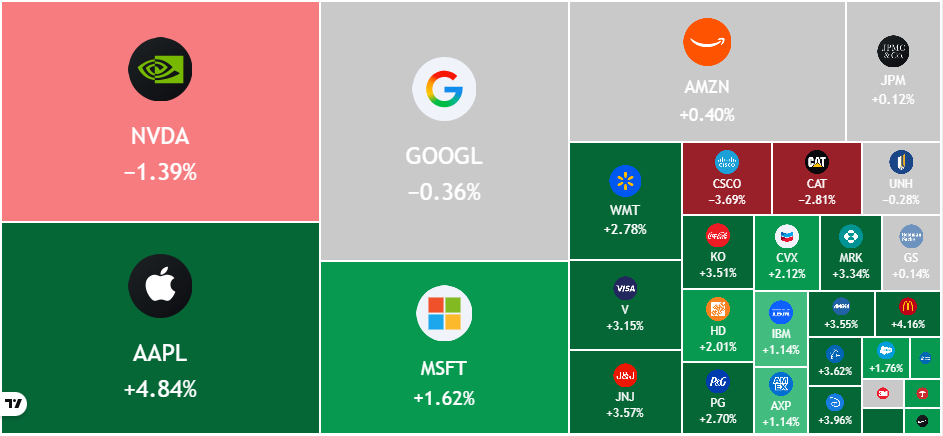Open the PG Procter & Gamble tile

pos(718,398)
